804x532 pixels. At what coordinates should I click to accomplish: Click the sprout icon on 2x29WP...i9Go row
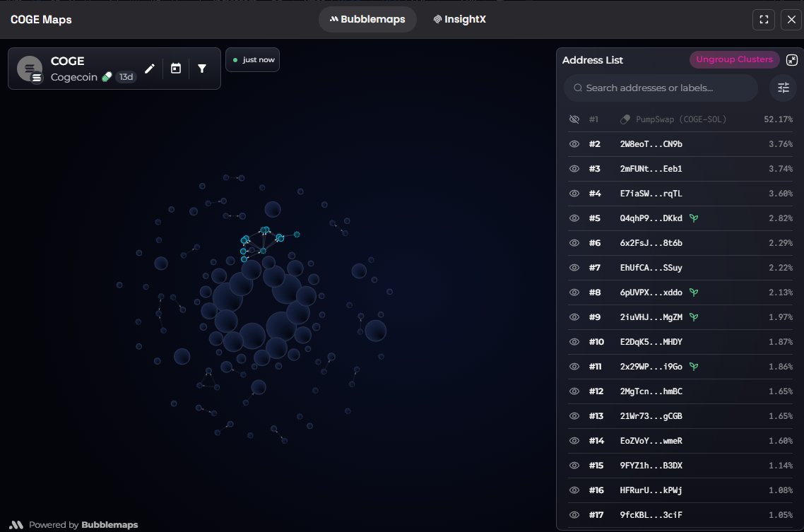pyautogui.click(x=694, y=367)
